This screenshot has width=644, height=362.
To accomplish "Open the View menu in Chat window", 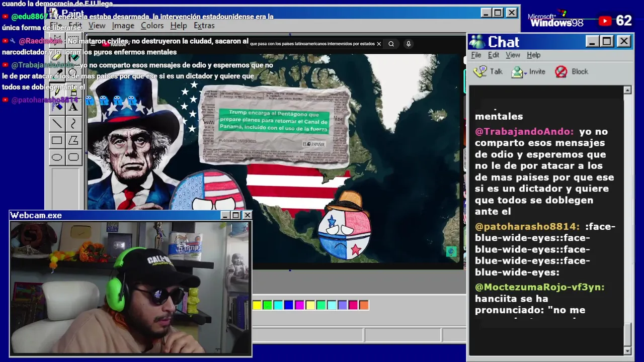I will [513, 55].
